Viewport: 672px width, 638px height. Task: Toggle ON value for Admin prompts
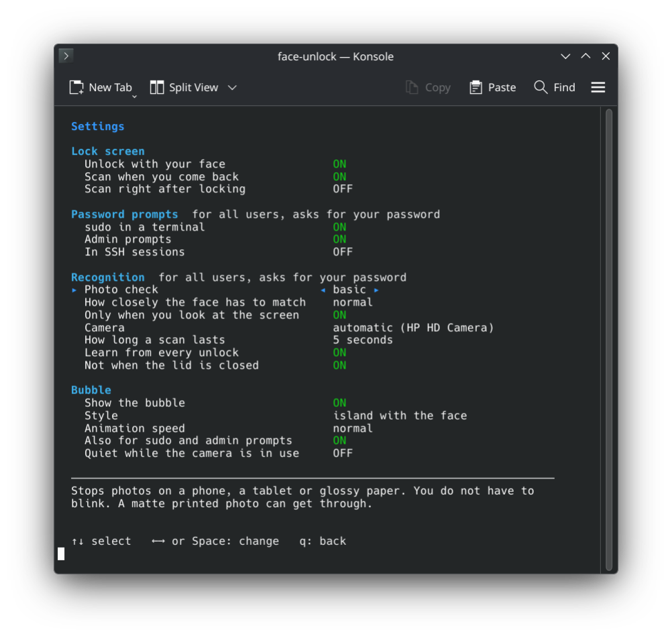coord(339,239)
